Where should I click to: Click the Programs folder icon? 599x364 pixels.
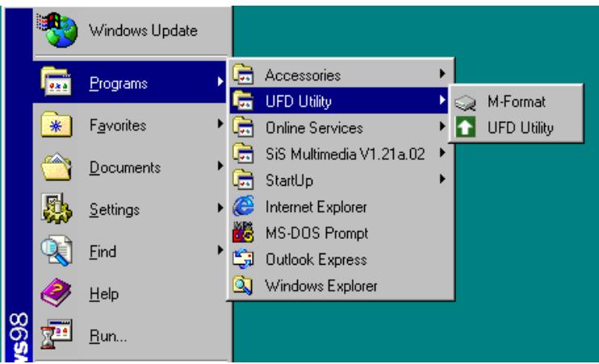[57, 82]
